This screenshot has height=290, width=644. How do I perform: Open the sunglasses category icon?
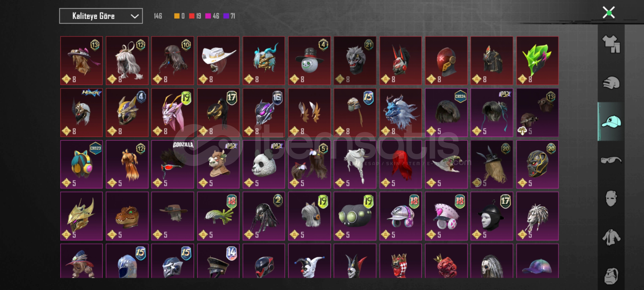[x=611, y=160]
